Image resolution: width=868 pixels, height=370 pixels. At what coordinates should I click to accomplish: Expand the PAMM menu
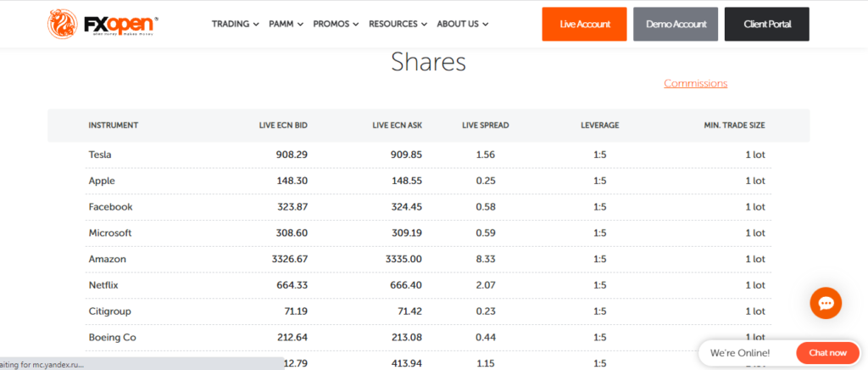(x=286, y=24)
